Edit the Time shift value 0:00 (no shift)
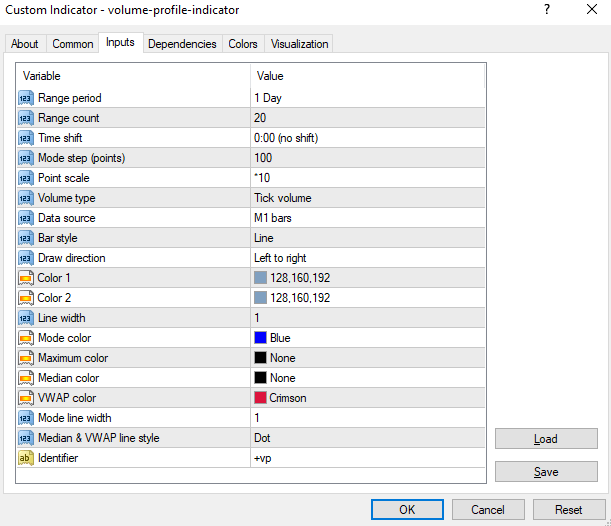This screenshot has height=526, width=611. point(368,138)
